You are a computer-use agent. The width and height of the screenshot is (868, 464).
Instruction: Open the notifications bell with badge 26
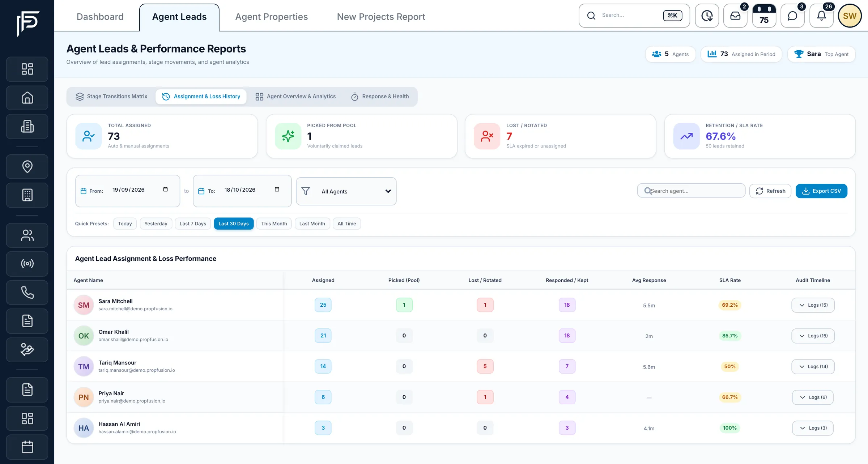tap(821, 16)
